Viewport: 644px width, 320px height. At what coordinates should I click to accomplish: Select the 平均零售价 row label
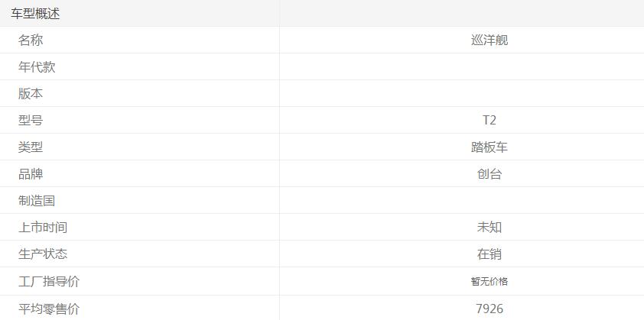(49, 309)
